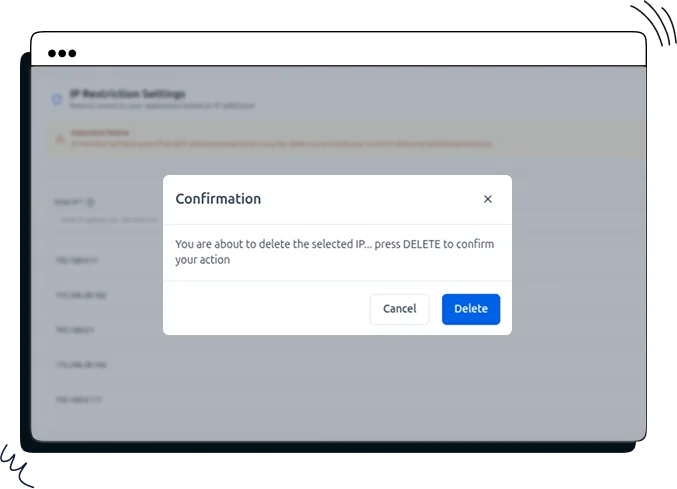Select the second IP address in the list

click(82, 296)
